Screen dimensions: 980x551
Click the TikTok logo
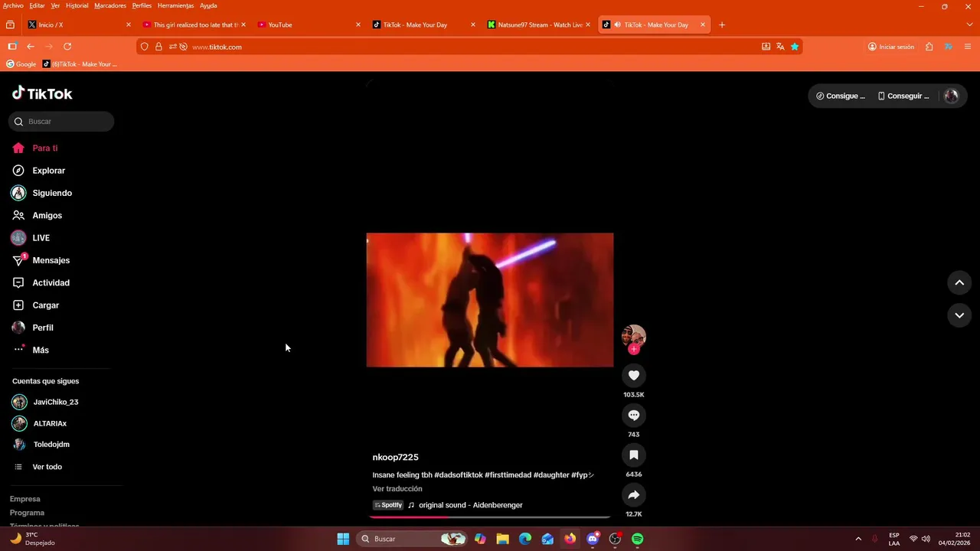coord(42,93)
